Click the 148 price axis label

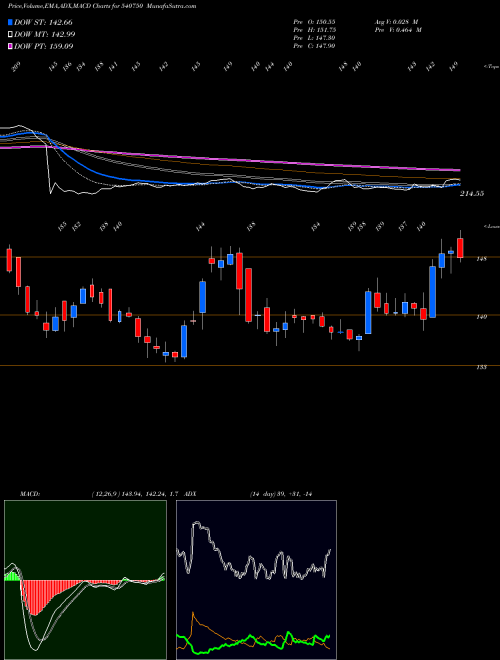tap(481, 259)
